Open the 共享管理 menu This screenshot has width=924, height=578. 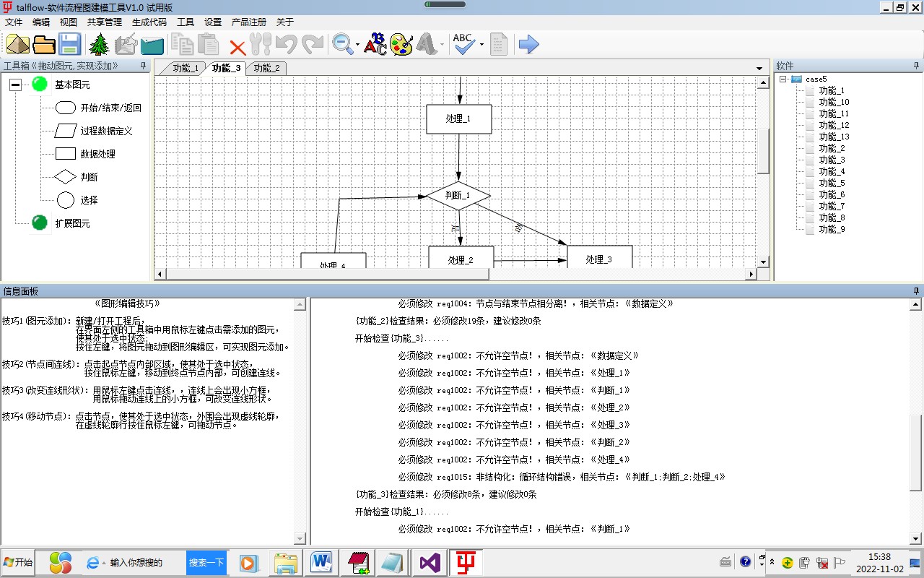pyautogui.click(x=105, y=22)
